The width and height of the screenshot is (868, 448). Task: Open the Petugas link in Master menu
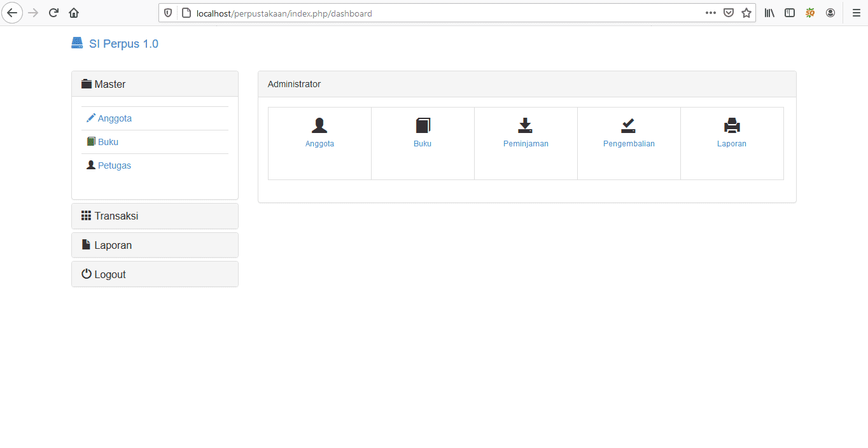coord(115,165)
